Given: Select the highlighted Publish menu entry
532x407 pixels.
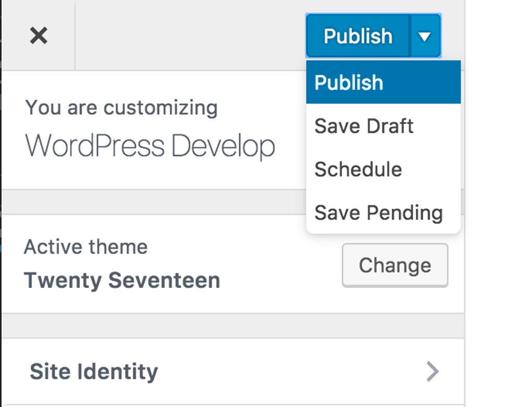Looking at the screenshot, I should [x=348, y=82].
